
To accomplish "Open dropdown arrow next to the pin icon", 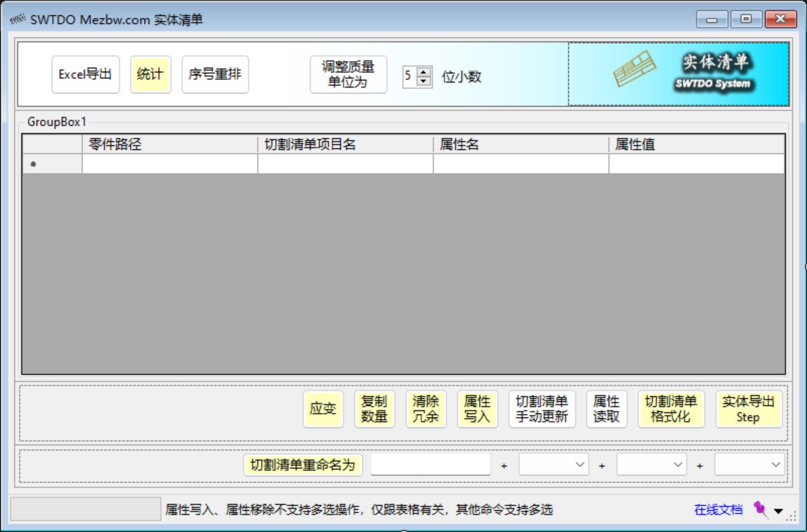I will [x=778, y=511].
